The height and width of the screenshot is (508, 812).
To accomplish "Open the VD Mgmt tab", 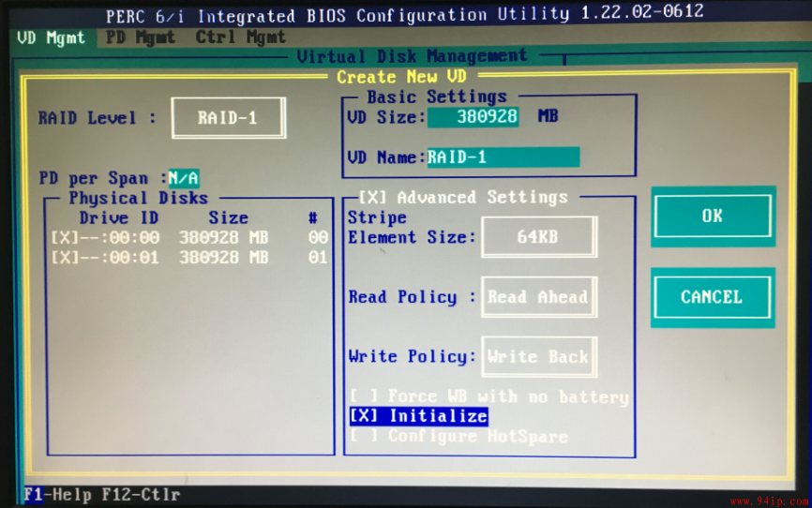I will click(x=51, y=37).
